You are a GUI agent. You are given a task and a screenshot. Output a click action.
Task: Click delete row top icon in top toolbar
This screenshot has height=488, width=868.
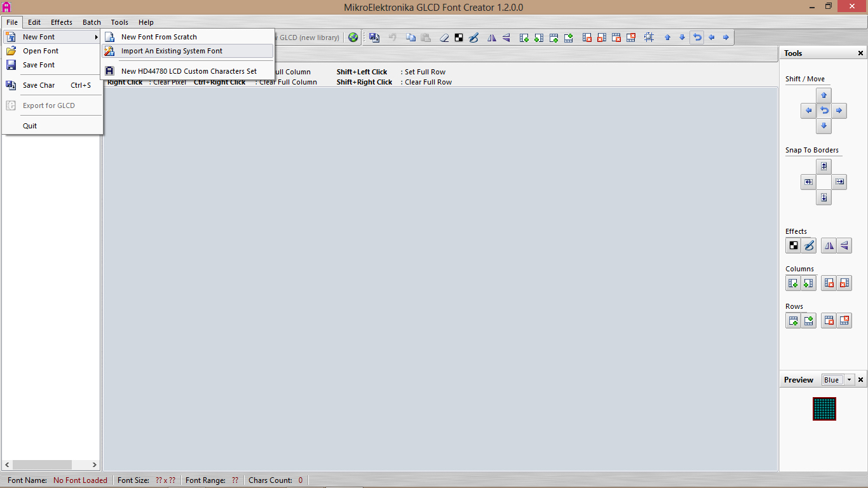[631, 37]
